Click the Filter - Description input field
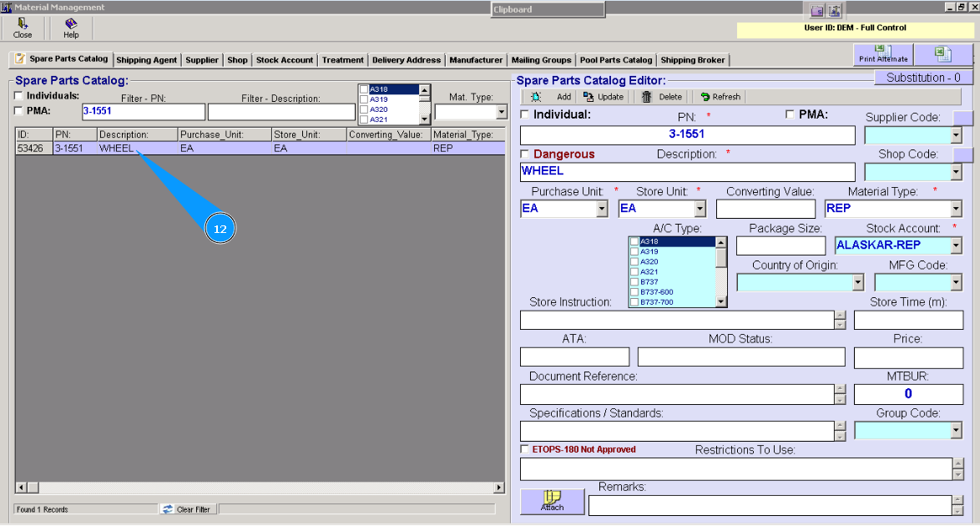Image resolution: width=980 pixels, height=526 pixels. pos(281,111)
